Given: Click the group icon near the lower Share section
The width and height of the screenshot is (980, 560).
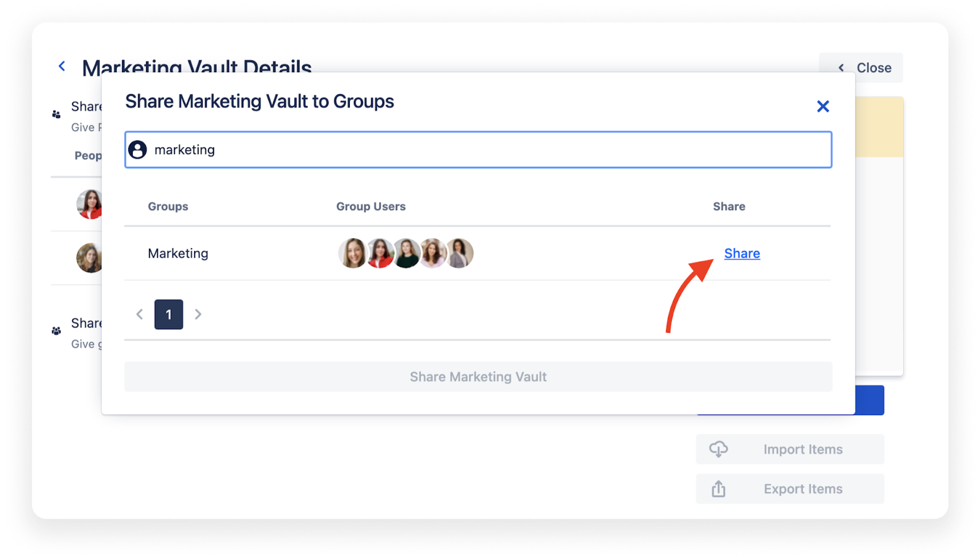Looking at the screenshot, I should 56,330.
